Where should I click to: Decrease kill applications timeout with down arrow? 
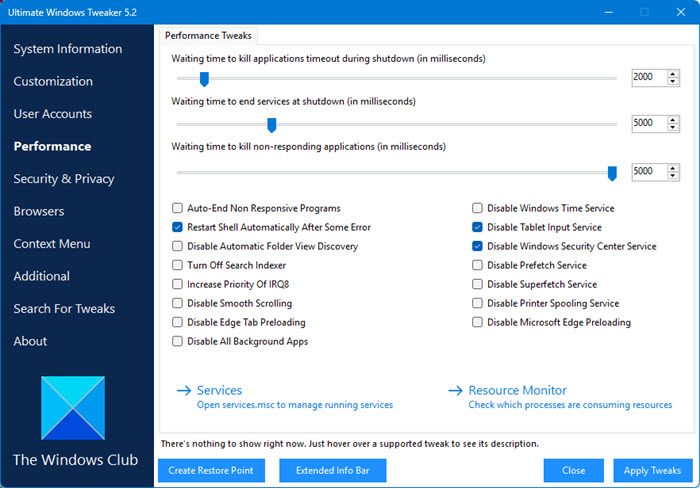pos(673,81)
